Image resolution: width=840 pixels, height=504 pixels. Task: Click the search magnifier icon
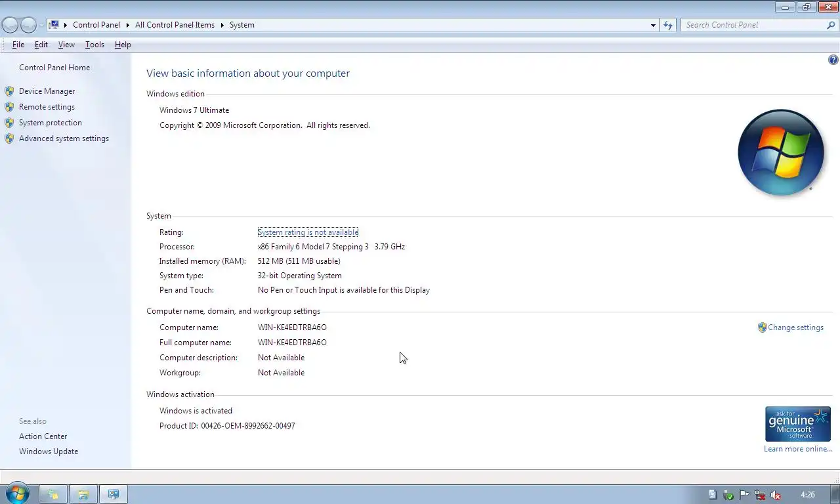coord(831,25)
